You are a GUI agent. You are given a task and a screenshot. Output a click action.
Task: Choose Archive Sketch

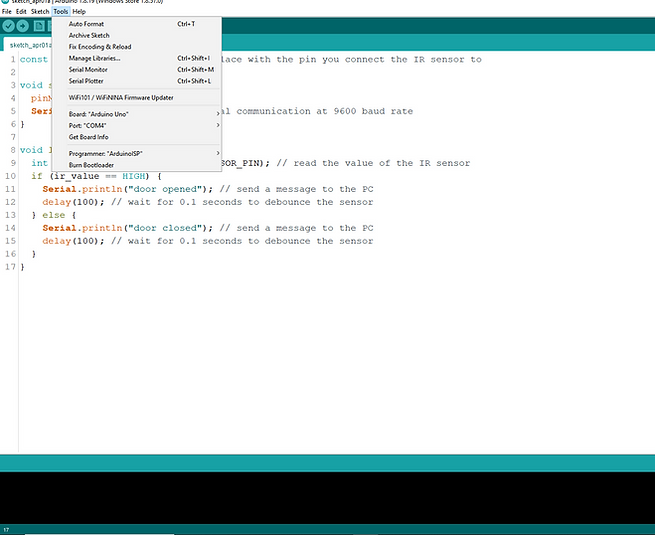pos(137,35)
